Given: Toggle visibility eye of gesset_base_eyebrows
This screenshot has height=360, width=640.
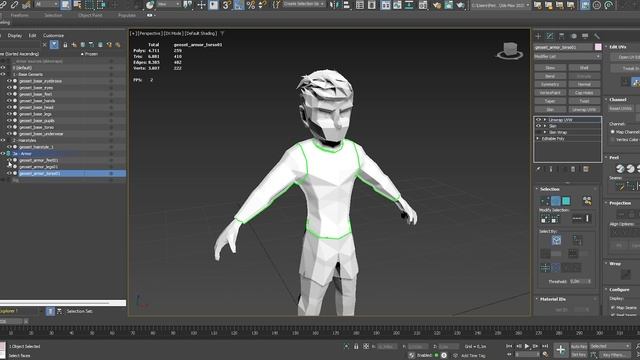Looking at the screenshot, I should point(9,81).
